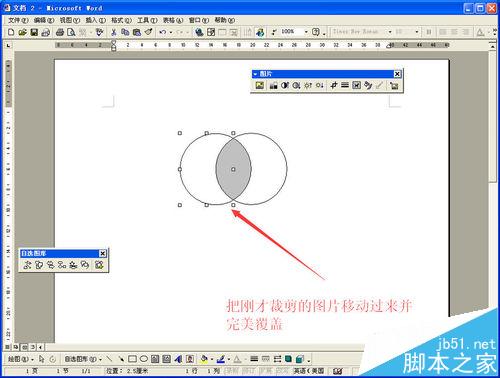This screenshot has width=500, height=378.
Task: Open the Edit (编辑) menu
Action: [44, 20]
